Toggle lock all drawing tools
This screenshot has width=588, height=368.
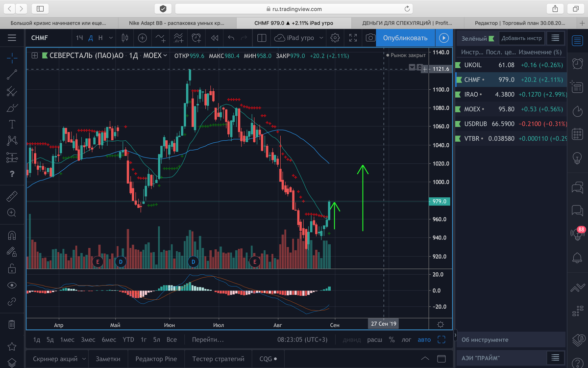(x=12, y=268)
